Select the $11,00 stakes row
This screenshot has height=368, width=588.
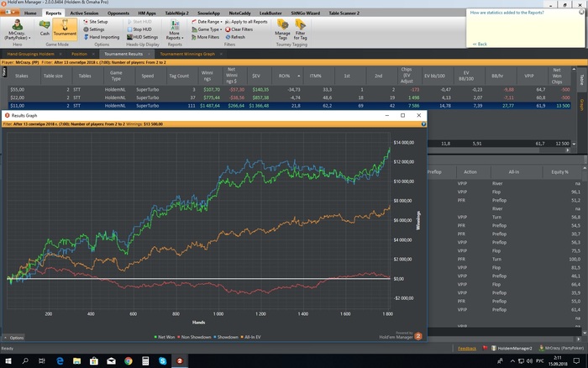(x=290, y=106)
